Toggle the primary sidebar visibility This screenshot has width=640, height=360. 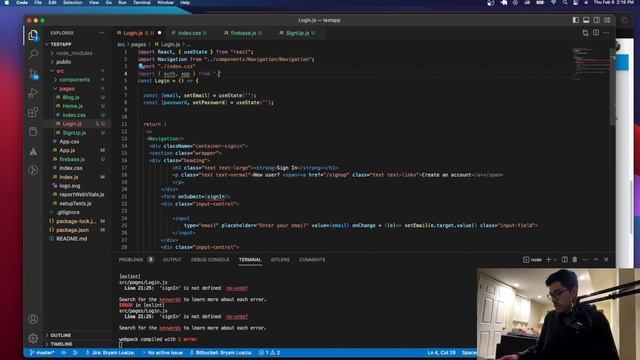pos(576,20)
